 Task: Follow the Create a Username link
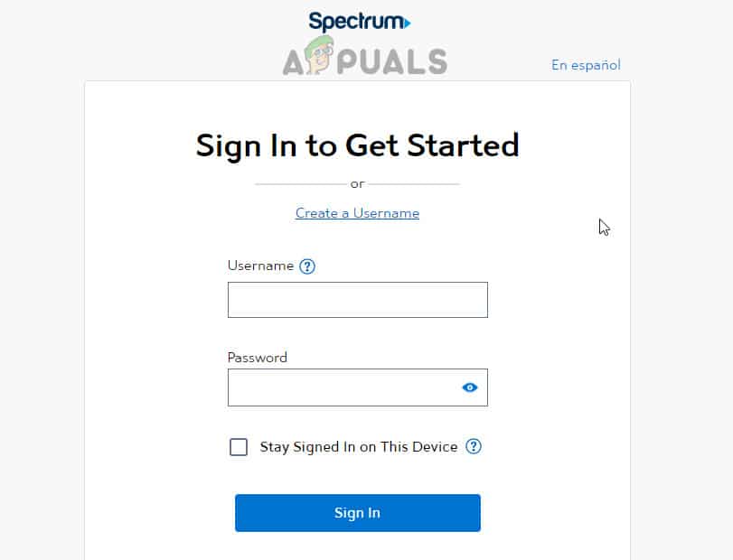coord(357,212)
